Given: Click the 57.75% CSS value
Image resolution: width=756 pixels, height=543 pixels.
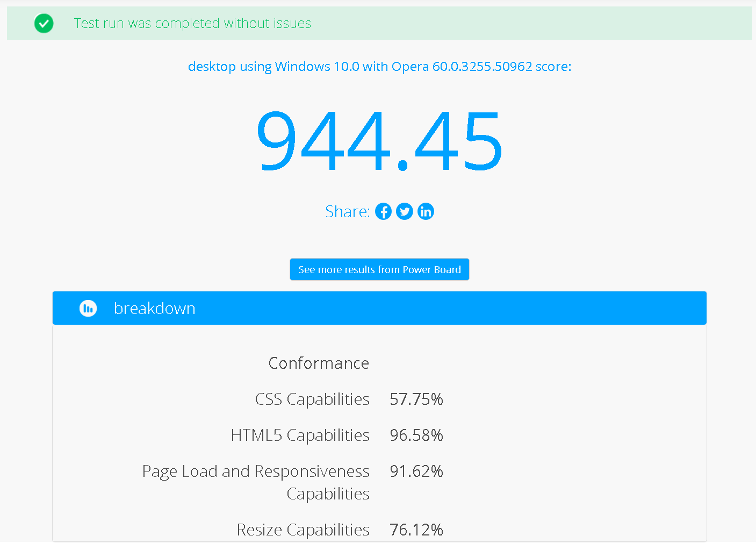Looking at the screenshot, I should pos(416,399).
